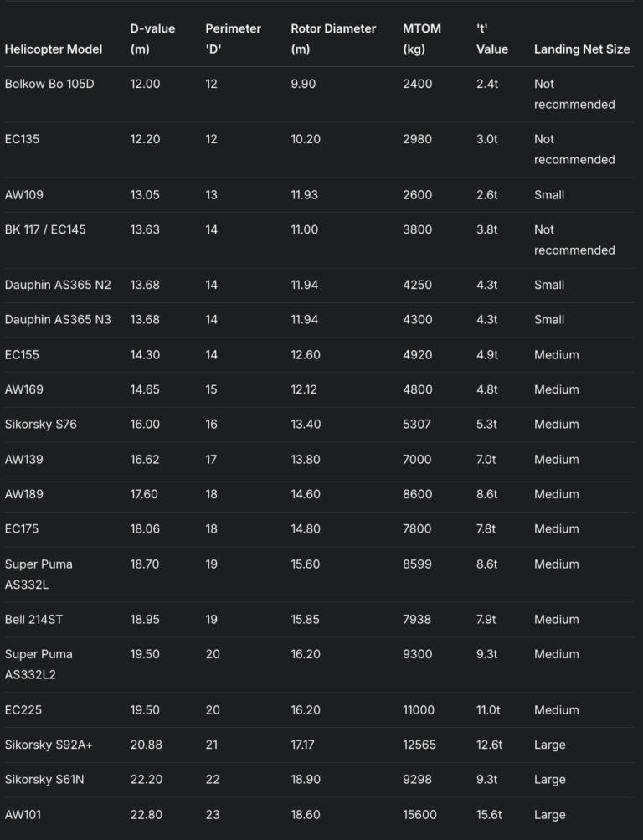The width and height of the screenshot is (643, 840).
Task: Select the Perimeter 'D' column header
Action: 233,39
